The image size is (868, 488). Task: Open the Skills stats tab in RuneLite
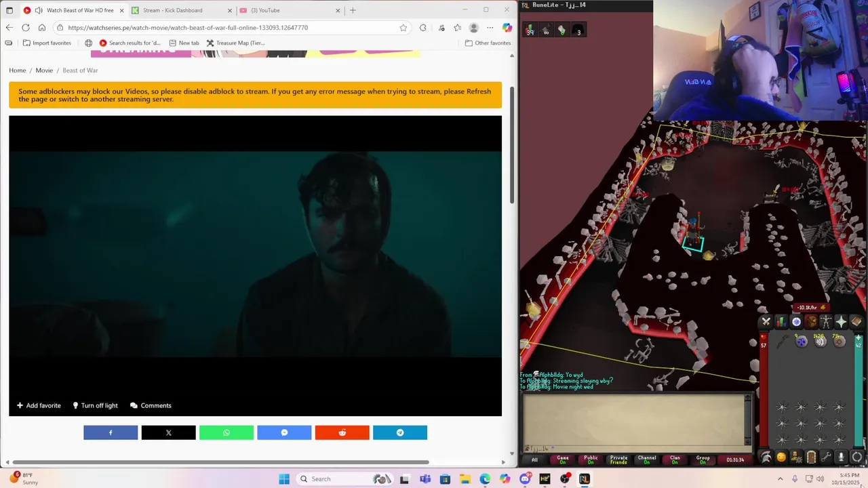781,321
